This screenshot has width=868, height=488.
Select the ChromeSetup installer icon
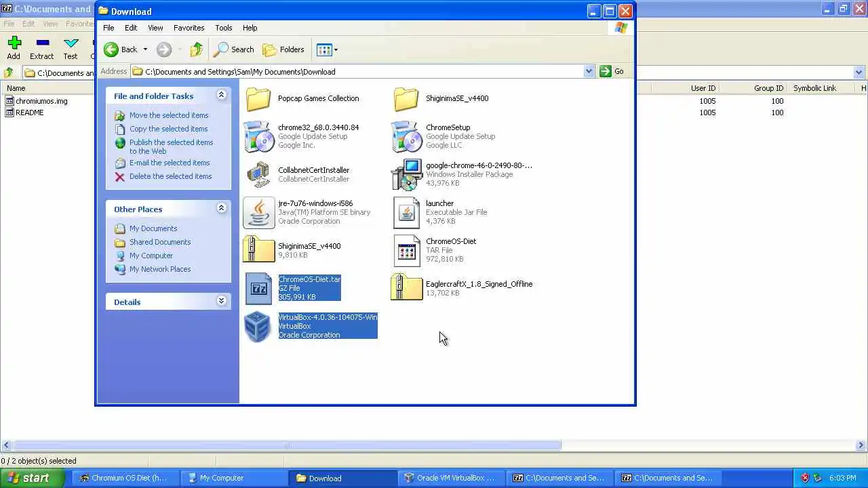click(x=406, y=137)
